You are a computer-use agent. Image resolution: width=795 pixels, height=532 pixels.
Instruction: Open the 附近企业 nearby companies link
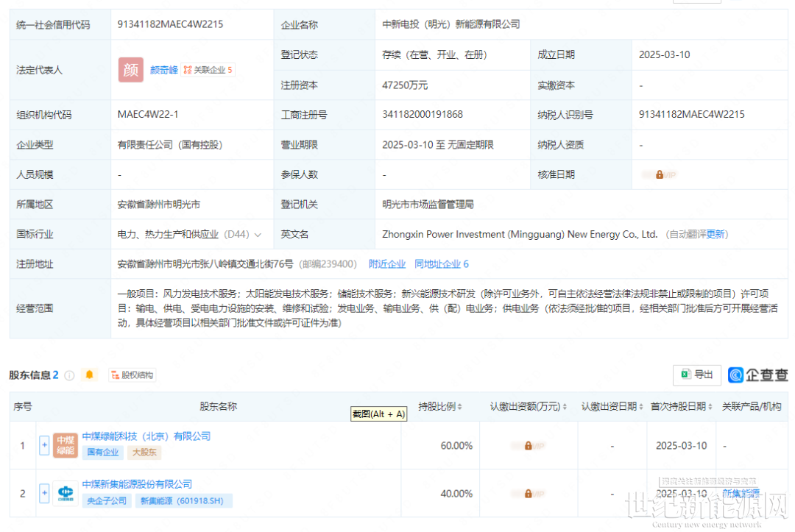(387, 264)
